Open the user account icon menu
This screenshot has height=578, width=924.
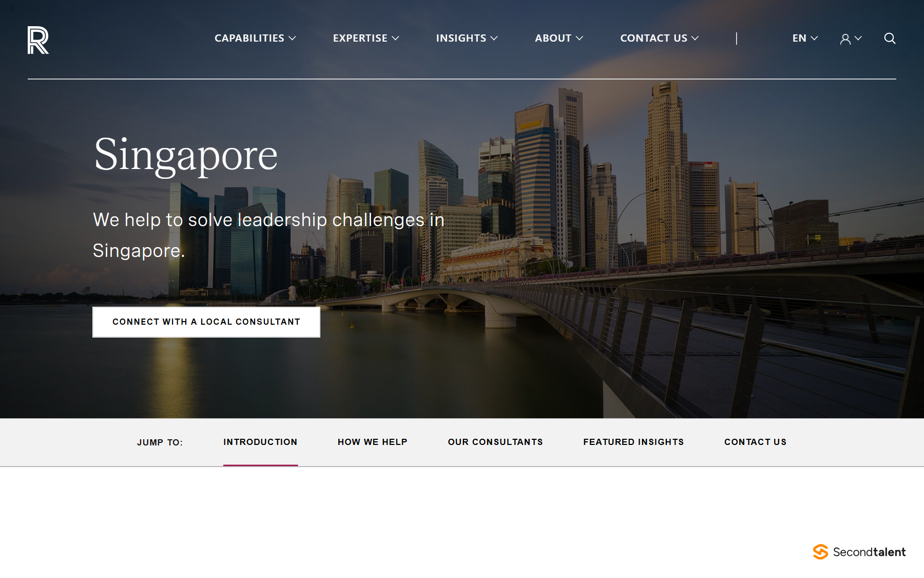coord(851,39)
